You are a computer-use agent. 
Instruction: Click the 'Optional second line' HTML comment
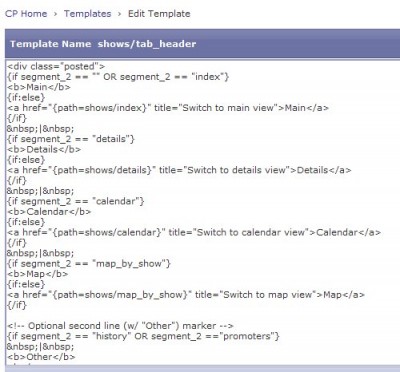[x=120, y=325]
